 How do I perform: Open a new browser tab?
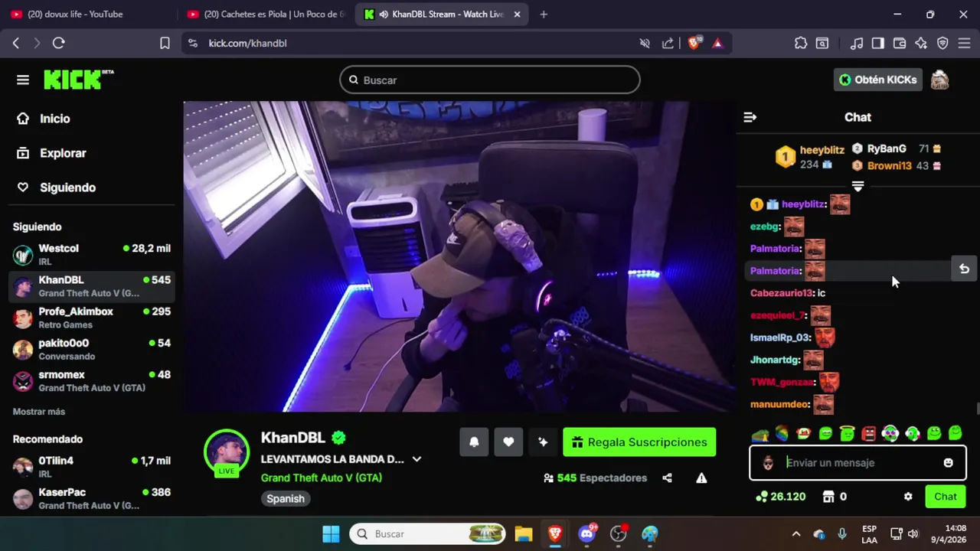click(x=544, y=14)
